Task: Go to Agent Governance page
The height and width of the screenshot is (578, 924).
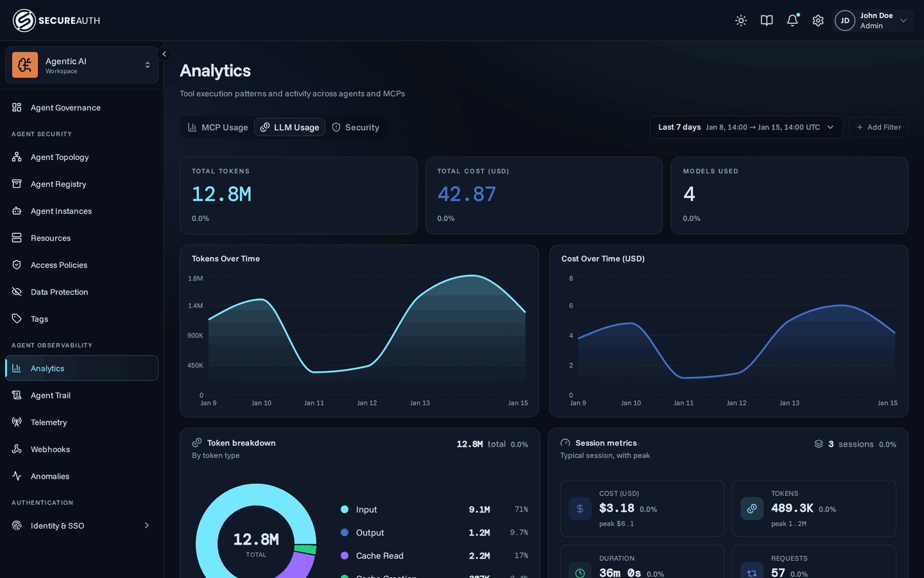Action: click(81, 107)
